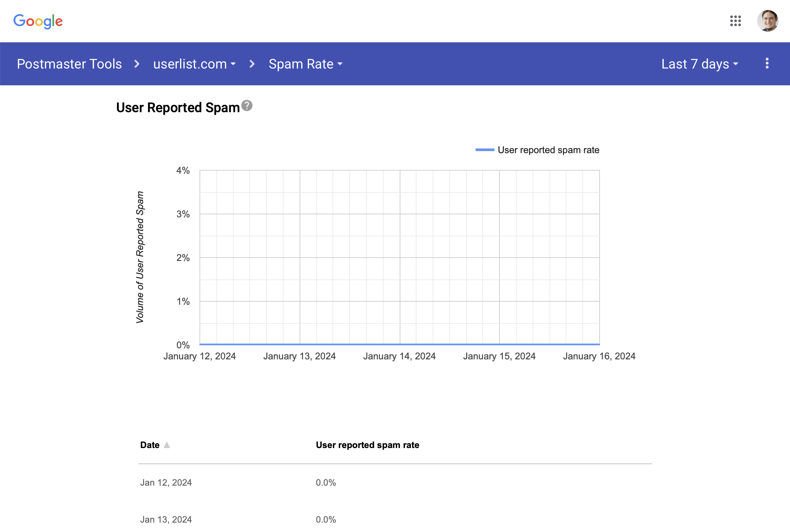Sort the table by Date column
The image size is (790, 532).
[150, 444]
